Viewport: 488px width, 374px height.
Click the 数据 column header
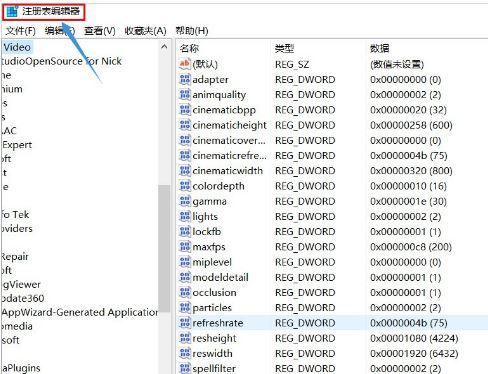click(x=380, y=48)
